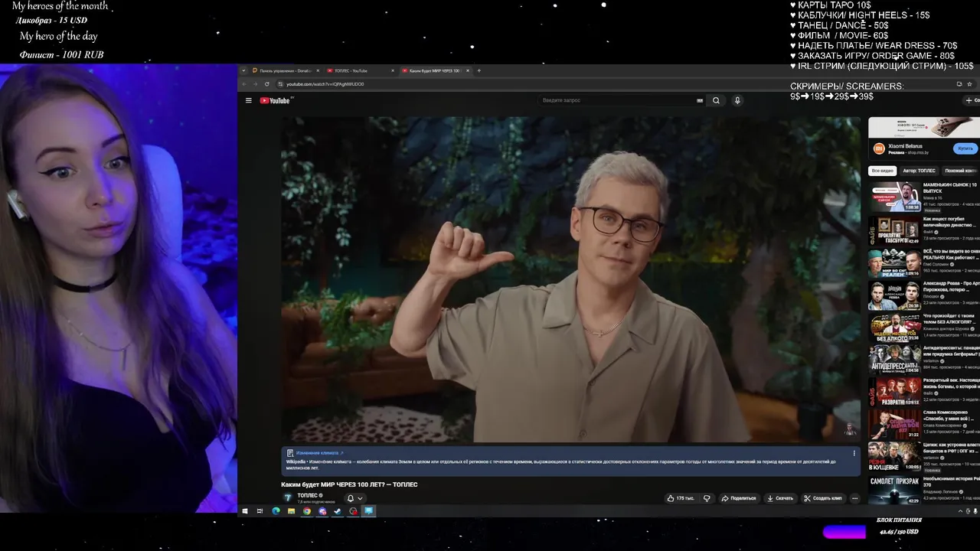The height and width of the screenshot is (551, 980).
Task: Open the 'Антидепрессанты' suggested video title
Action: (x=951, y=350)
